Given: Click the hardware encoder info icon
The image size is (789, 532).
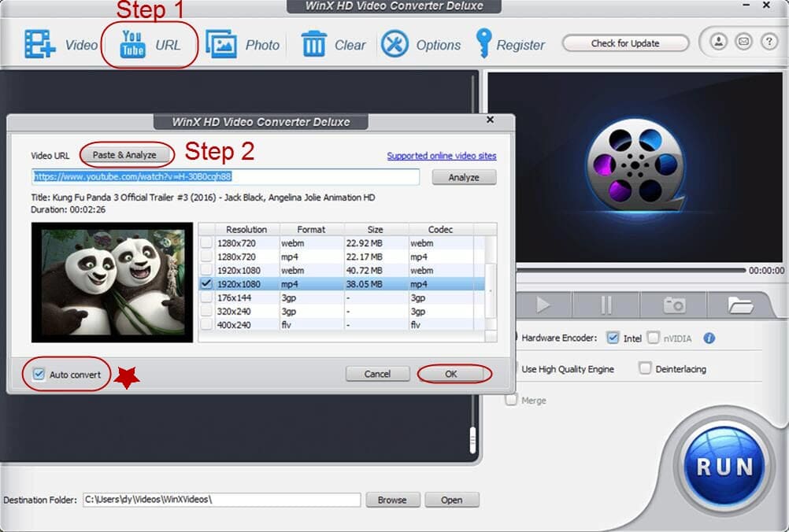Looking at the screenshot, I should click(x=709, y=338).
